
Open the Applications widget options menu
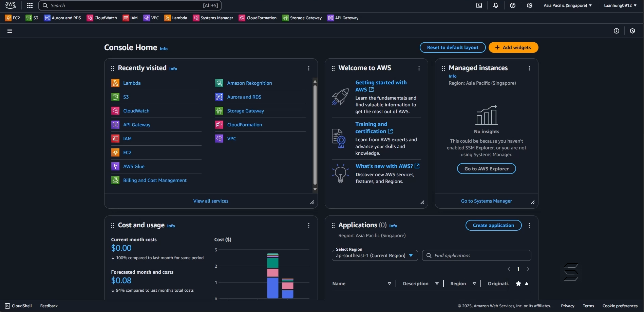(x=529, y=226)
